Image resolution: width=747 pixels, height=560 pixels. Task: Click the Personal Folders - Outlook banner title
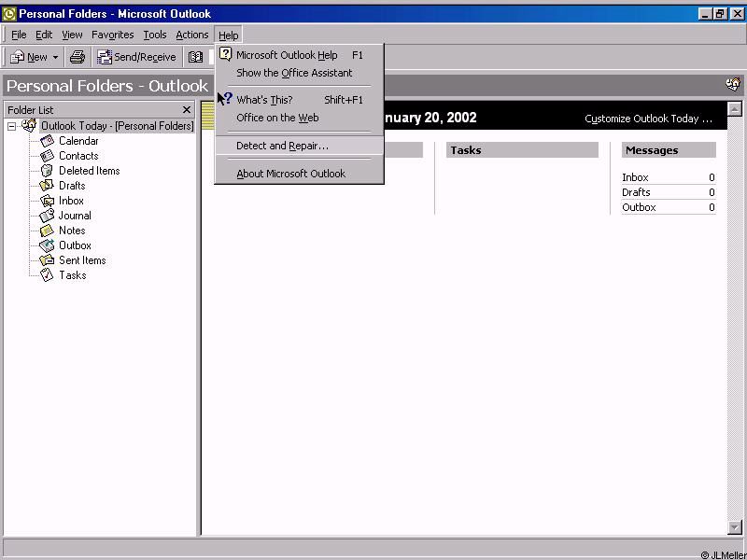click(107, 86)
